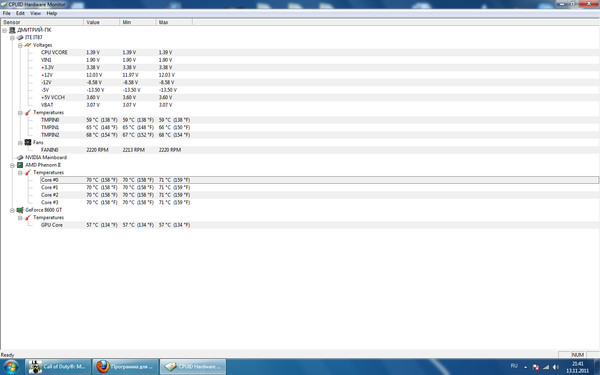Collapse the AMD Phenom Temperatures group

[20, 173]
